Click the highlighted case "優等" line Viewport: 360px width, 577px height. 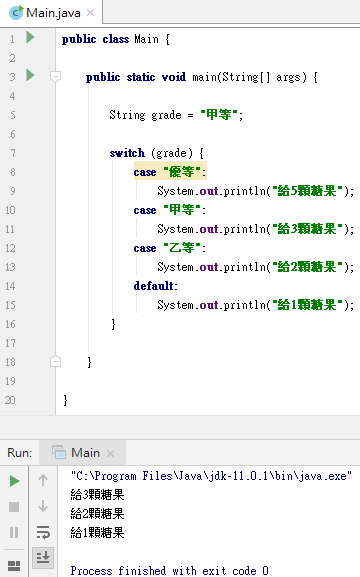pyautogui.click(x=170, y=171)
